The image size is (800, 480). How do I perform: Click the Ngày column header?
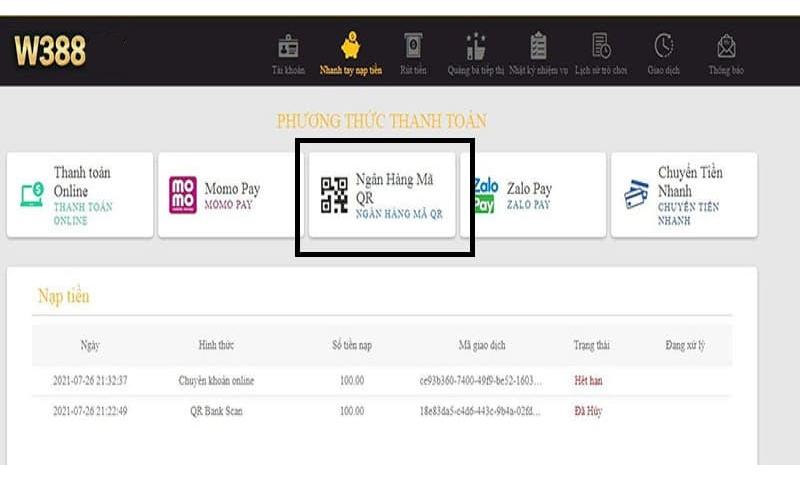[x=90, y=345]
